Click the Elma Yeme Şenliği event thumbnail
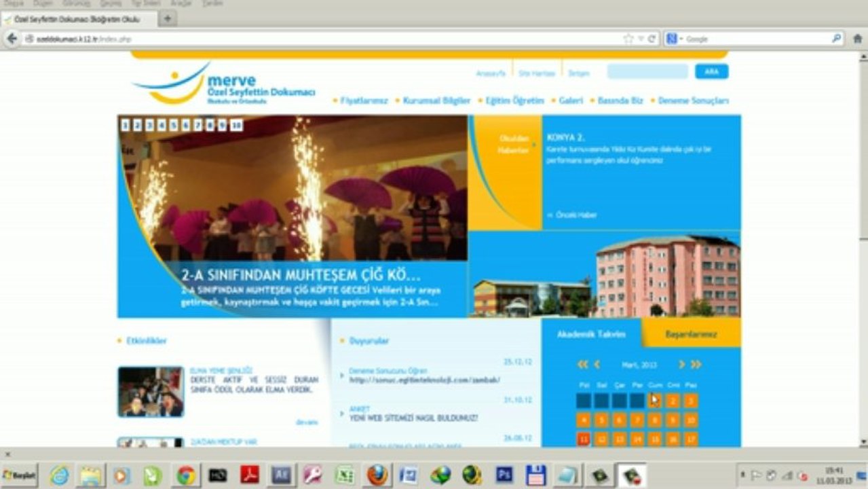 (151, 392)
